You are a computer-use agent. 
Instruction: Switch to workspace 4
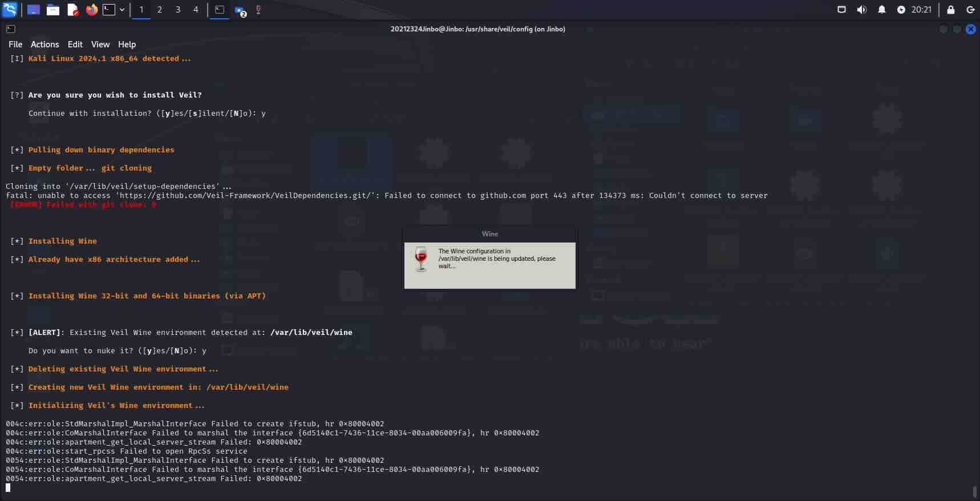point(196,10)
